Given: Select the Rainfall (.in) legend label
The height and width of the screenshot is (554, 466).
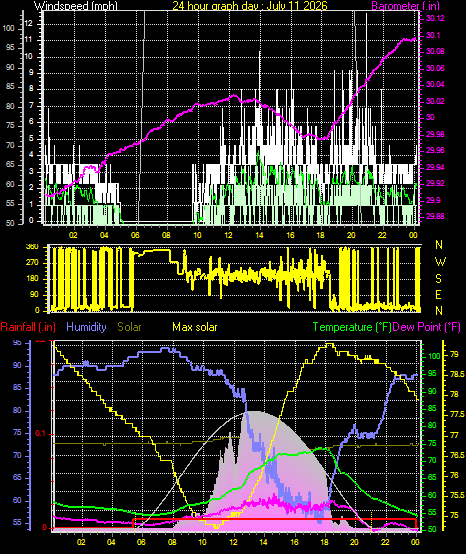Looking at the screenshot, I should click(28, 327).
